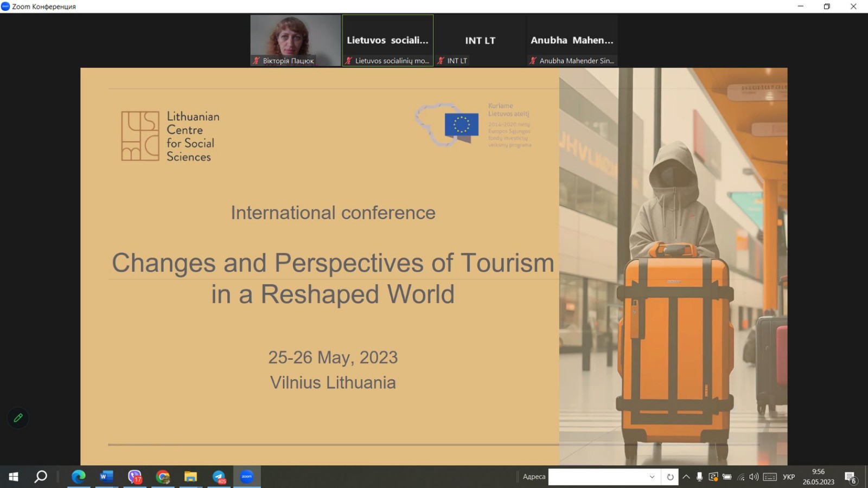Viewport: 868px width, 488px height.
Task: Open the address toolbar dropdown arrow
Action: tap(652, 477)
